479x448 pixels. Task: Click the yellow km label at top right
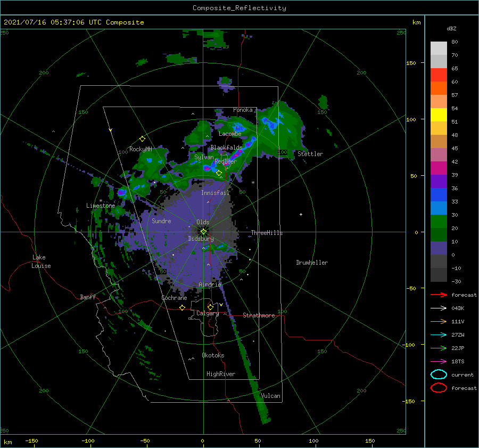pos(416,22)
